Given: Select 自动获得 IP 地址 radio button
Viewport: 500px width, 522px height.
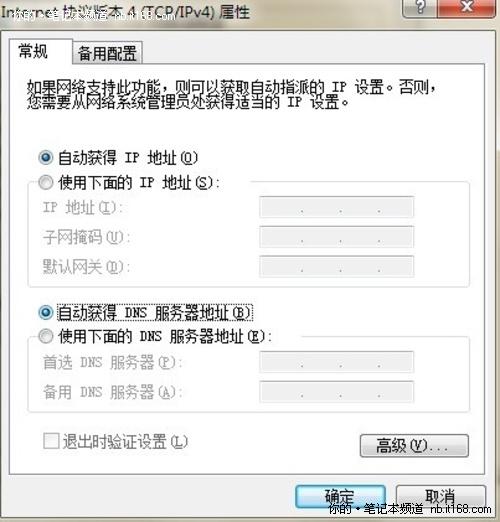Looking at the screenshot, I should tap(46, 157).
